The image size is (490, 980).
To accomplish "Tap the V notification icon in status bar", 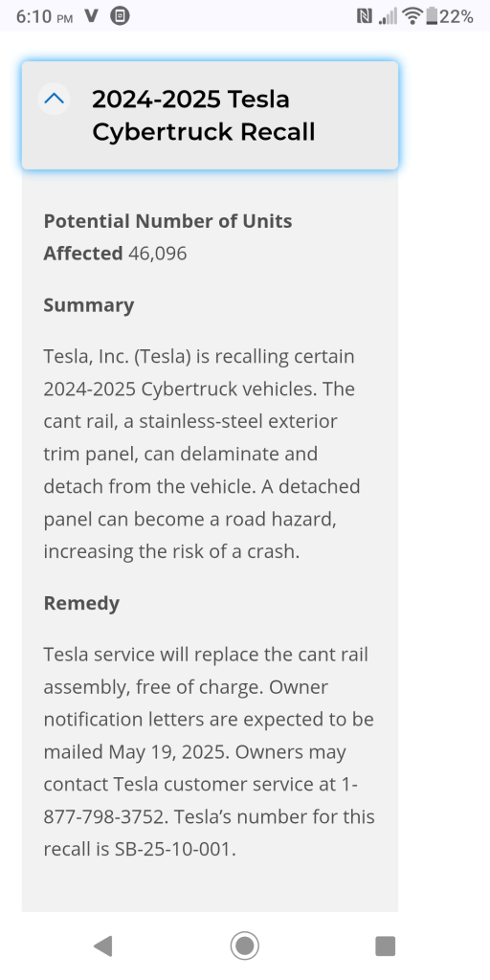I will coord(92,15).
